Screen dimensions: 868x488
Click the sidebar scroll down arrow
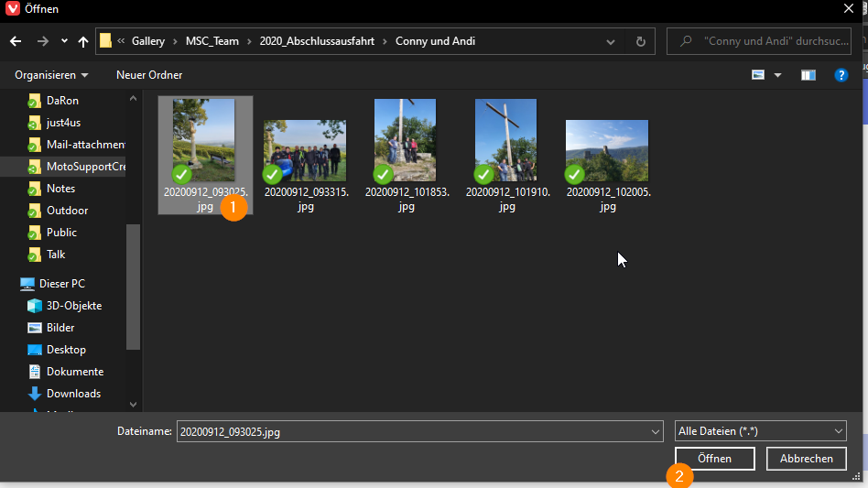click(133, 405)
